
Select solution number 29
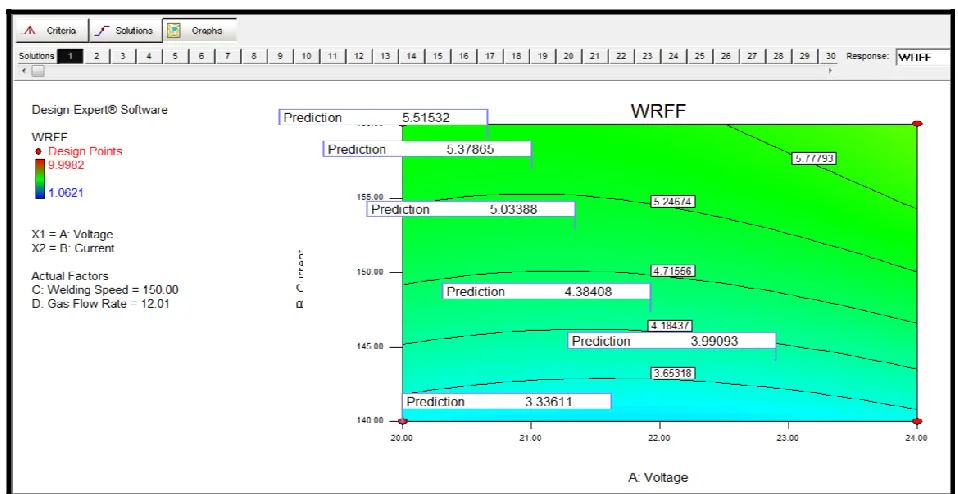[x=804, y=56]
